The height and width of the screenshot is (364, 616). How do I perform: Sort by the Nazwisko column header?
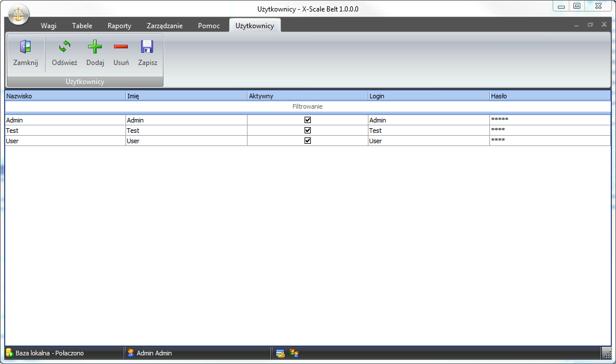[x=65, y=96]
